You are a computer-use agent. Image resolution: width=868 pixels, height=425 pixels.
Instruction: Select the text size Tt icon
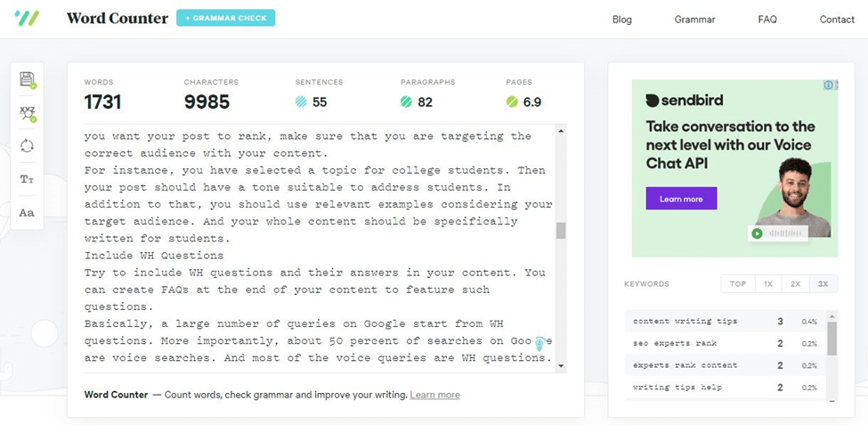(x=27, y=179)
